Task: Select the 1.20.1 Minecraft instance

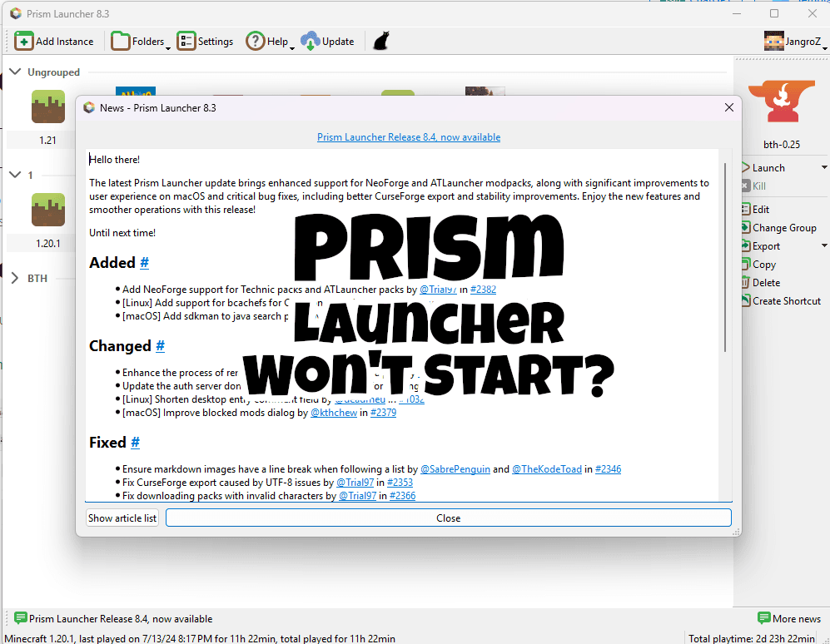Action: pyautogui.click(x=47, y=210)
